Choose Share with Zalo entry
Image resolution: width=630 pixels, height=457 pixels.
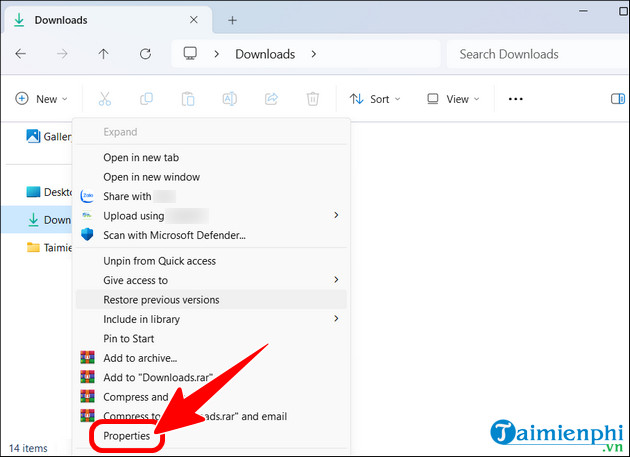(211, 196)
